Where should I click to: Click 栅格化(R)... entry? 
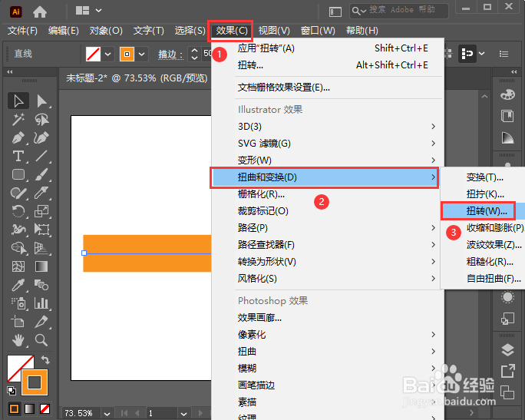click(x=329, y=194)
